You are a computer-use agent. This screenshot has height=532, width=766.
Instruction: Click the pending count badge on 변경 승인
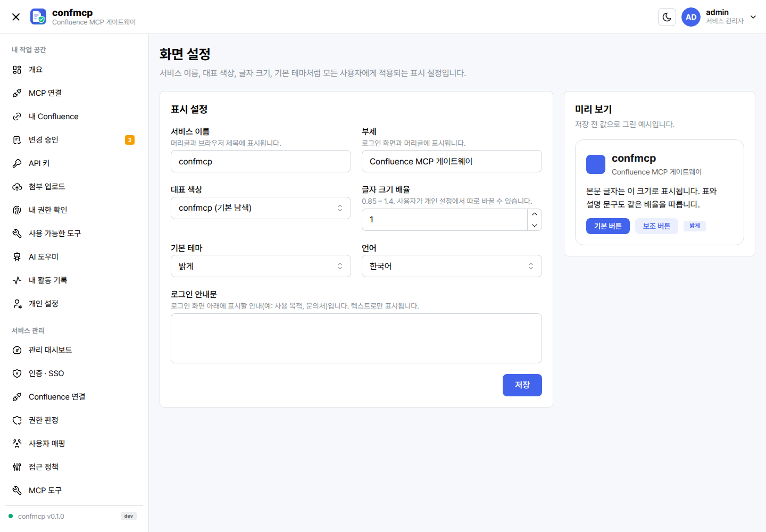pyautogui.click(x=130, y=140)
